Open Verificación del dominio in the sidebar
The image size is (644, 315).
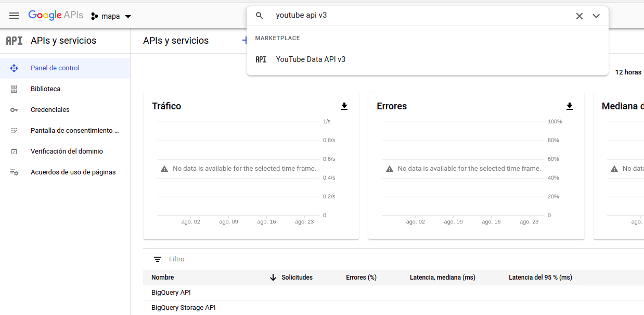tap(65, 152)
